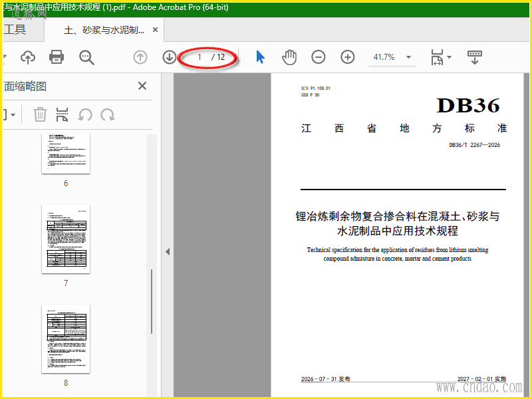
Task: Select page 8 thumbnail
Action: (66, 339)
